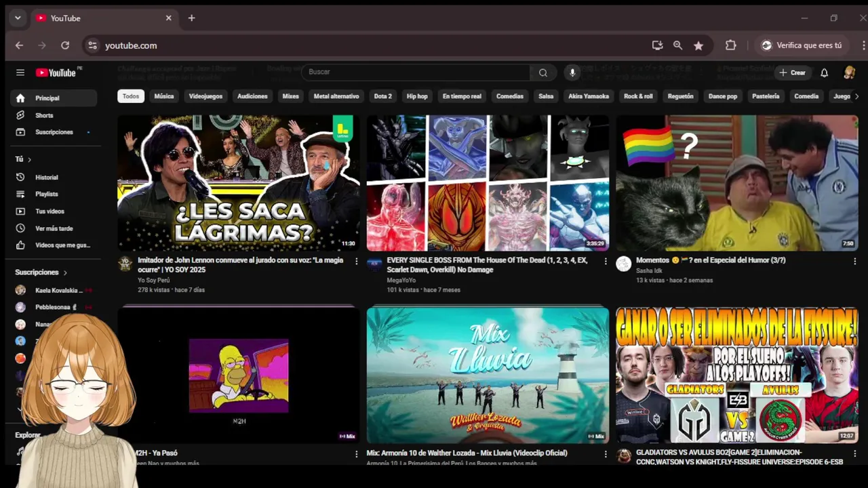Reload the page with the refresh icon
868x488 pixels.
65,45
